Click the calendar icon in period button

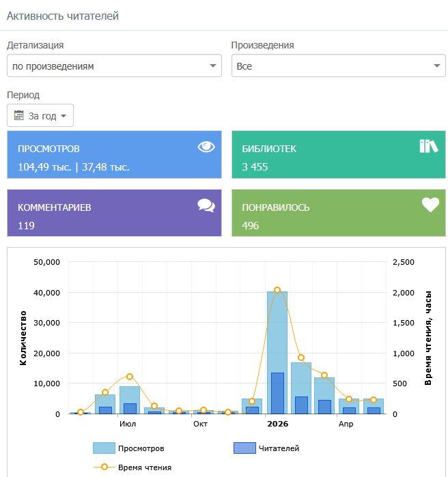pos(19,115)
